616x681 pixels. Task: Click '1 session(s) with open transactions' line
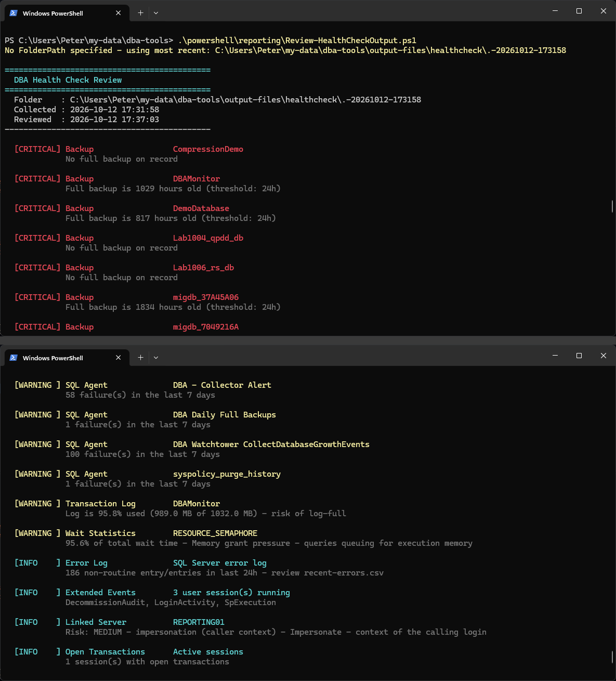coord(147,662)
